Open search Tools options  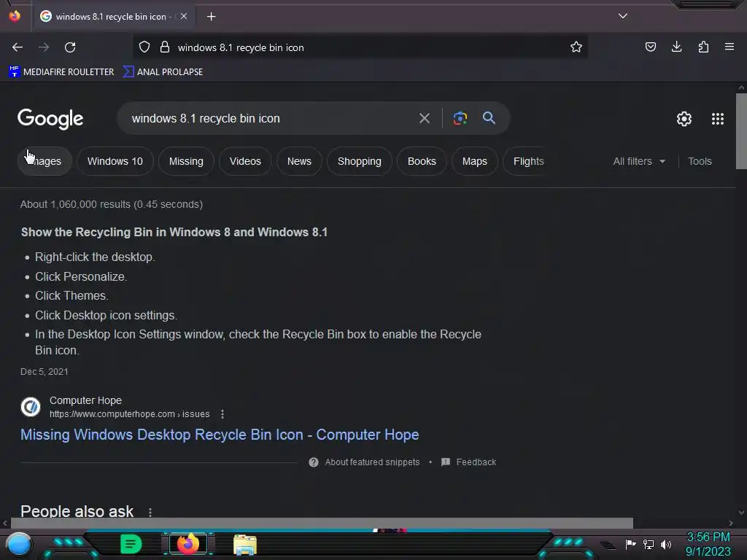click(700, 161)
